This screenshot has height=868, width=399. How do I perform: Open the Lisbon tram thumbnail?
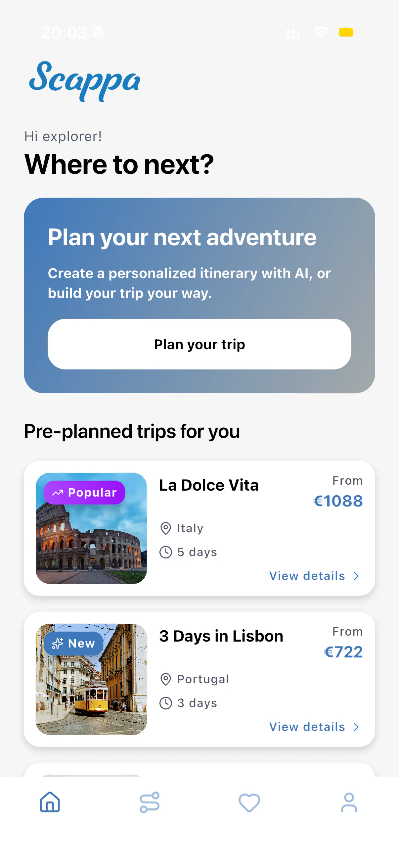91,679
